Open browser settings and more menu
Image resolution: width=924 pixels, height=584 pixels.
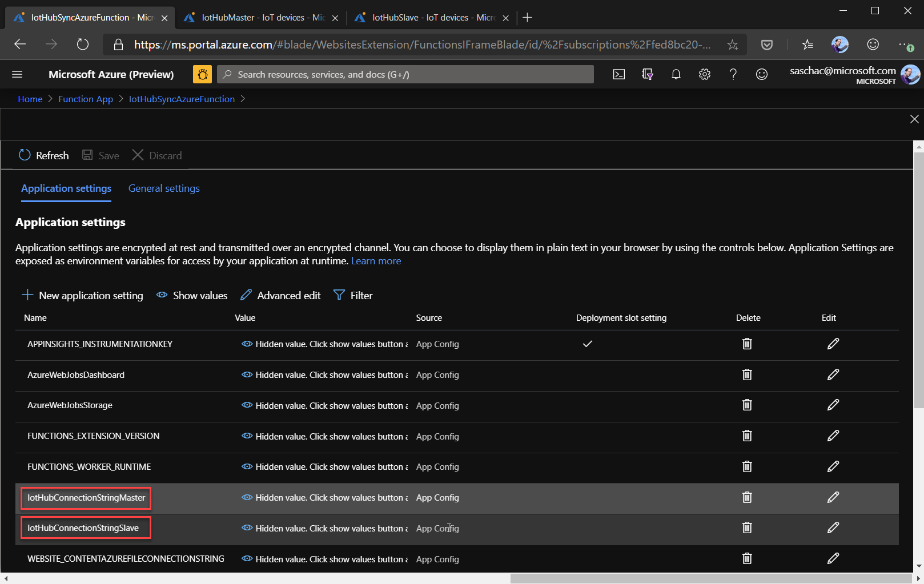coord(905,45)
